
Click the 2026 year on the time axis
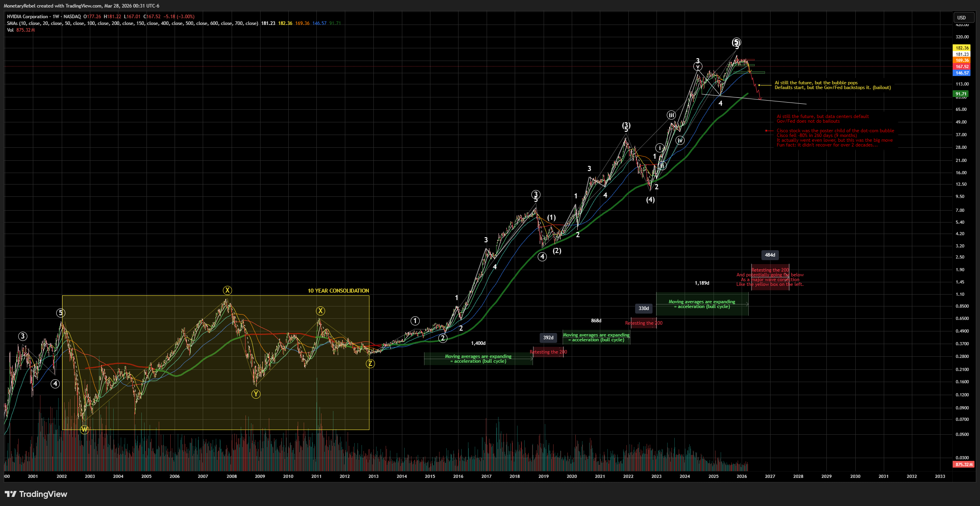pyautogui.click(x=742, y=476)
